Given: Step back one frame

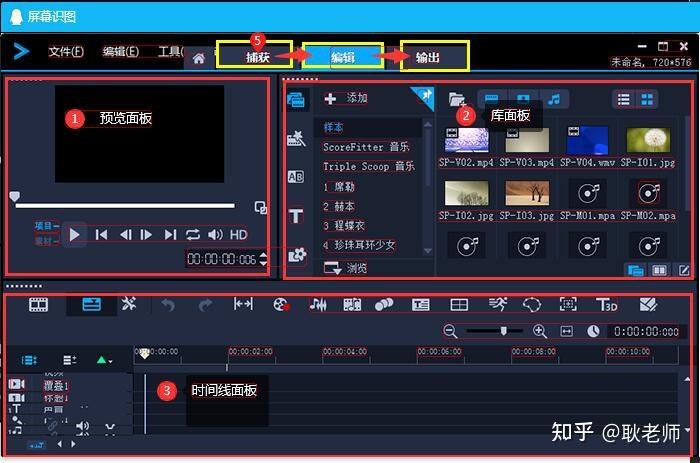Looking at the screenshot, I should [125, 235].
